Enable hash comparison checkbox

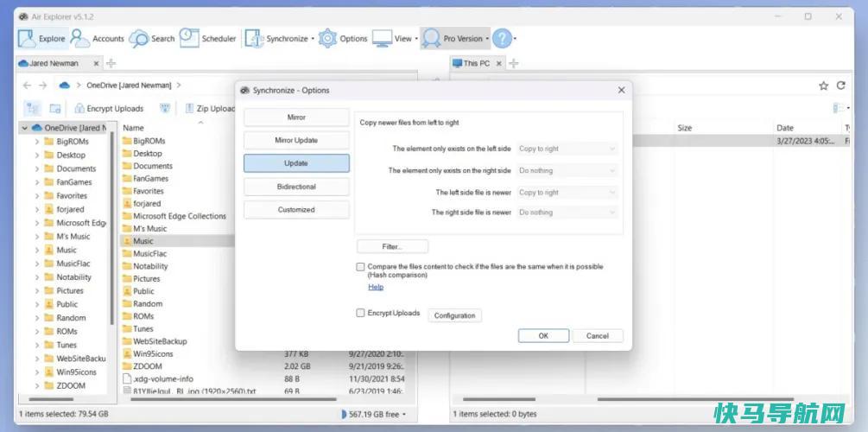(360, 267)
